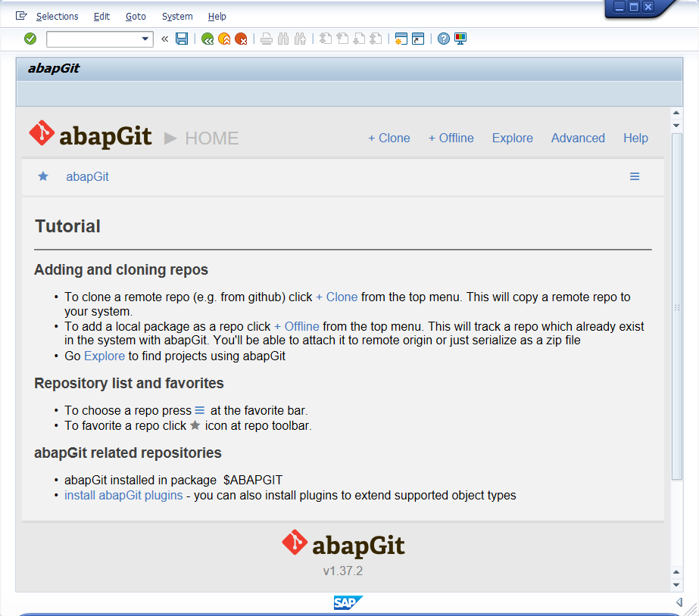Open the Advanced menu in abapGit

point(578,138)
